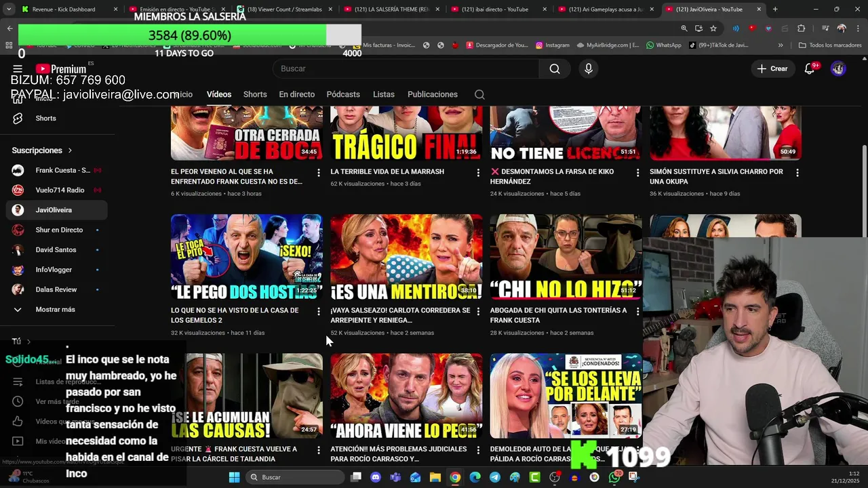Open options menu for ABOGADA DE CHI video
This screenshot has width=868, height=488.
point(637,312)
